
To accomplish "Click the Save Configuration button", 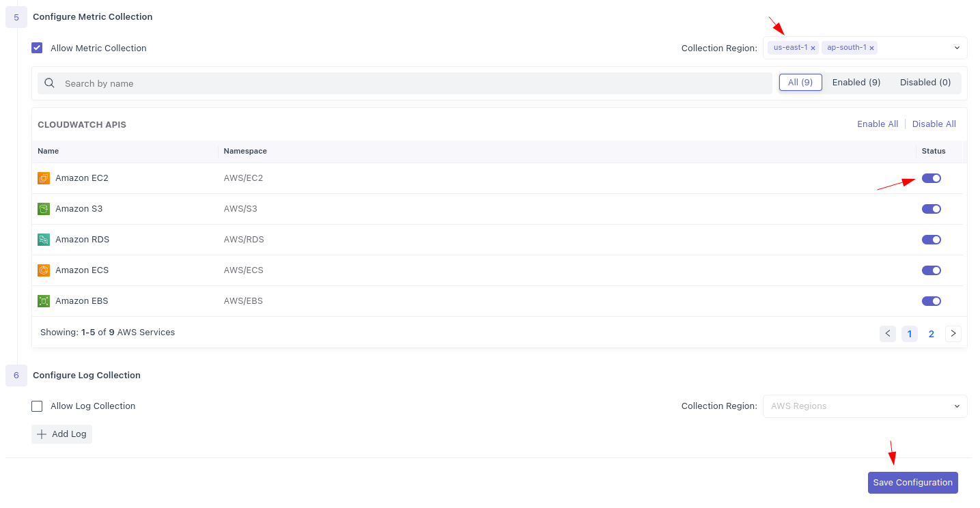I will [x=912, y=483].
